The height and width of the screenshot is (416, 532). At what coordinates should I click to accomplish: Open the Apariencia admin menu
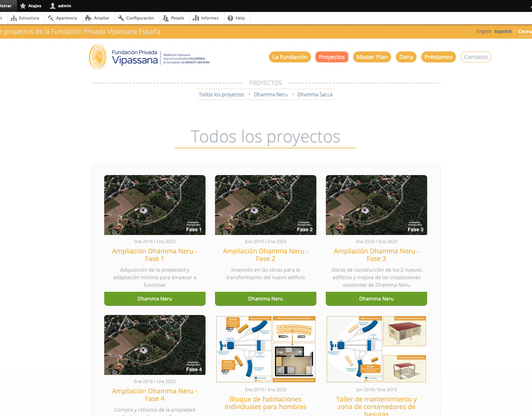coord(63,18)
